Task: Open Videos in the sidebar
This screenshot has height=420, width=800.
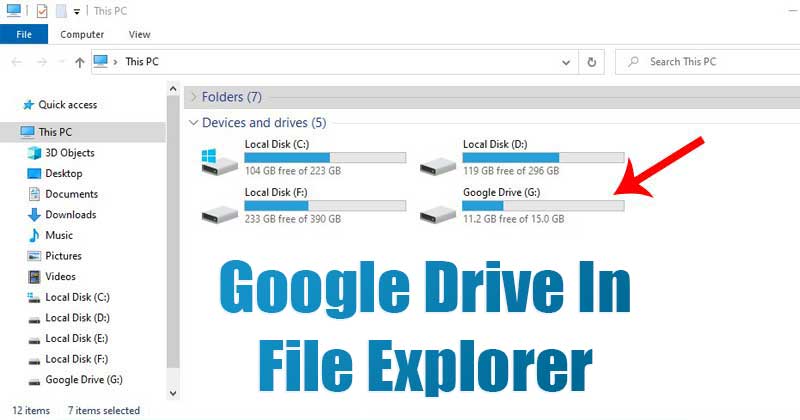Action: tap(60, 277)
